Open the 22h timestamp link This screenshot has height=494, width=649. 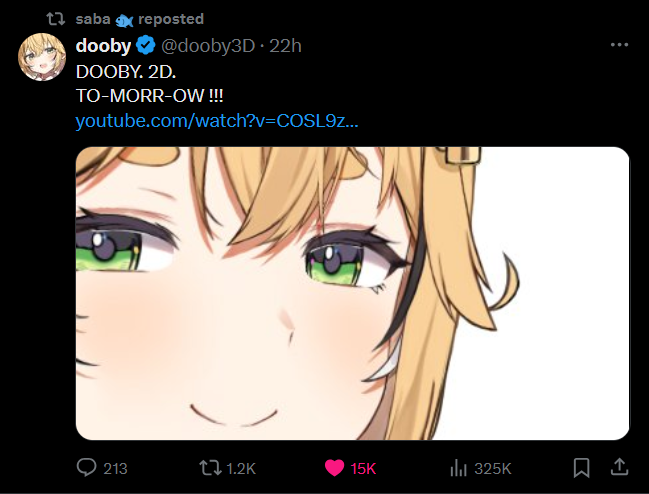tap(285, 46)
